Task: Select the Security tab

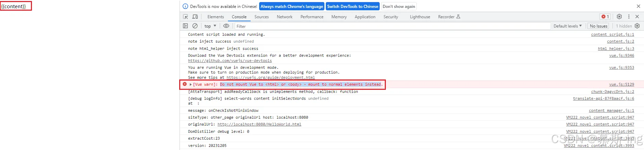Action: [x=391, y=17]
